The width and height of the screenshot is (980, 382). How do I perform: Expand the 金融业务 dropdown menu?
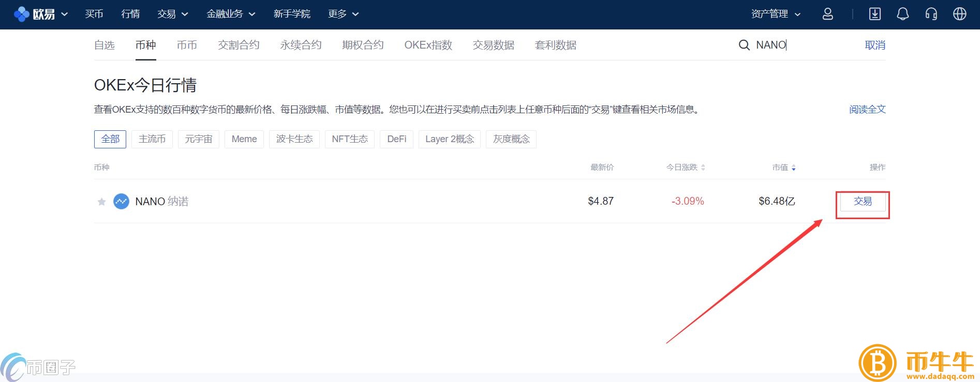pos(231,14)
